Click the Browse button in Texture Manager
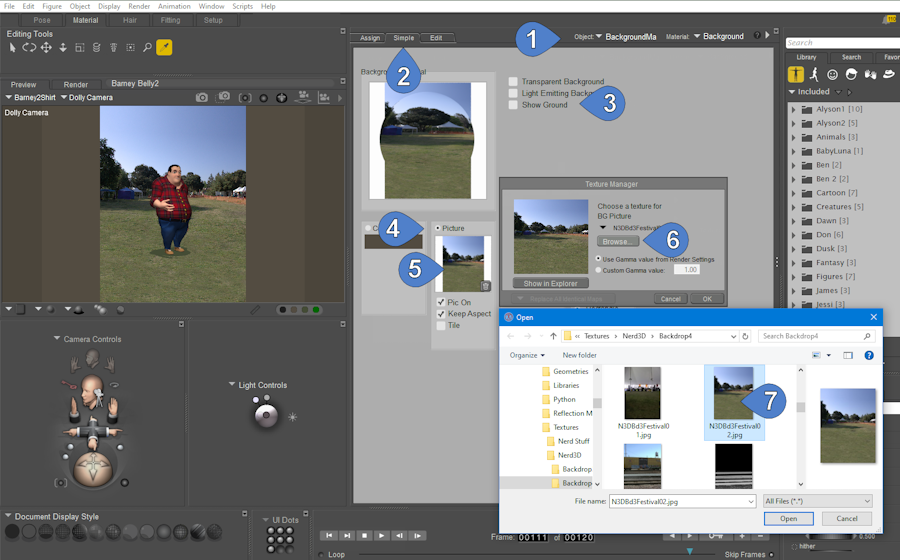 point(617,242)
